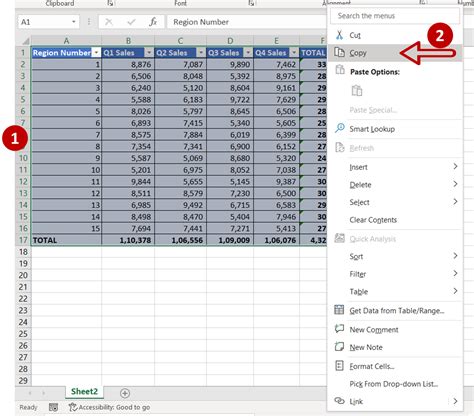The image size is (474, 416).
Task: Switch to the Sheet2 tab
Action: pyautogui.click(x=84, y=391)
